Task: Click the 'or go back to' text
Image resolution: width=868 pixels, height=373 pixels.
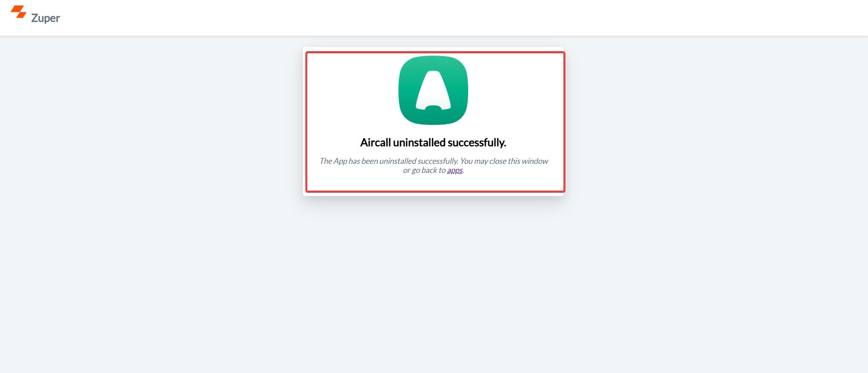Action: click(424, 170)
